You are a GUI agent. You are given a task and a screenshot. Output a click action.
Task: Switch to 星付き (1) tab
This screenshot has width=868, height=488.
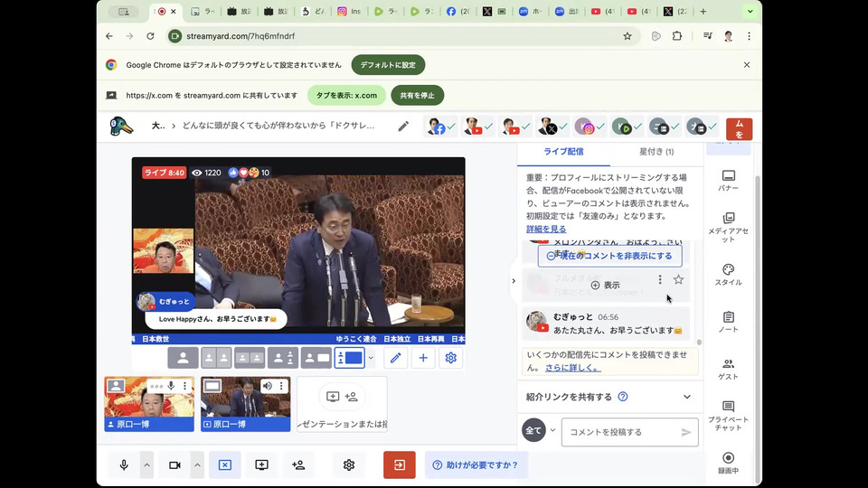coord(656,152)
